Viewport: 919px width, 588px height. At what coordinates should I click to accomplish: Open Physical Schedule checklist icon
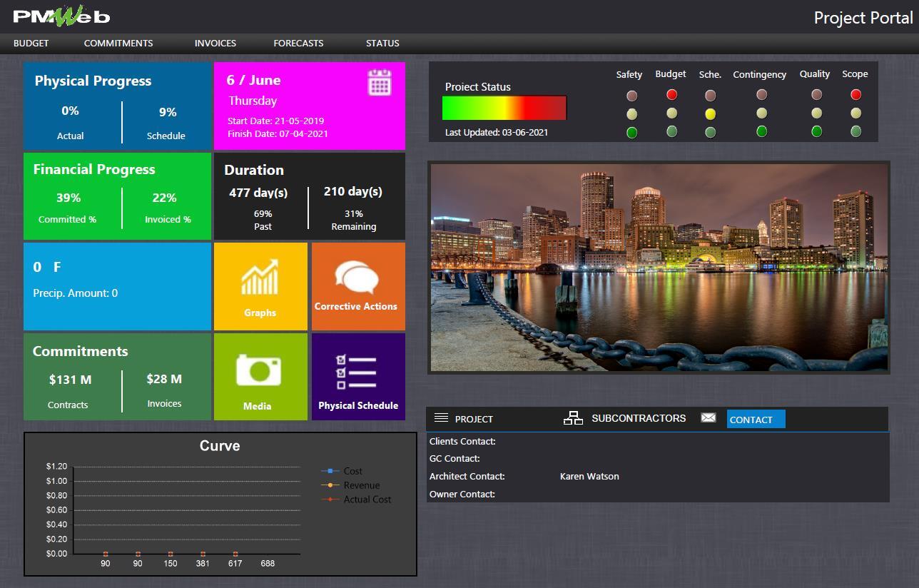[x=355, y=372]
